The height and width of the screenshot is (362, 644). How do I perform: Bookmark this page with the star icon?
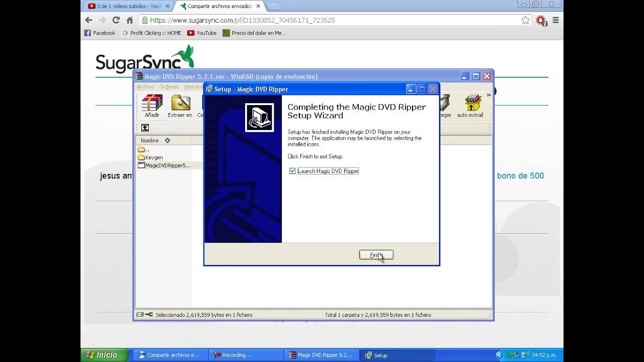526,20
